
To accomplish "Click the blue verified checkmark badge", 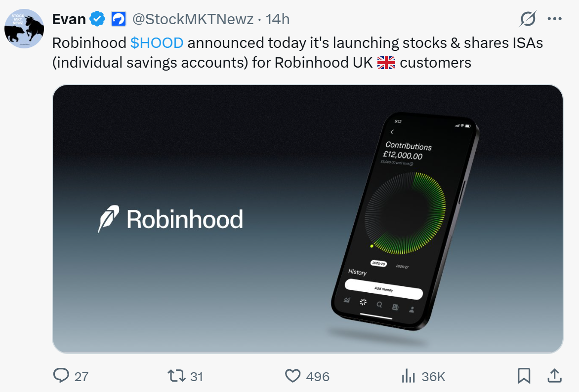I will coord(97,19).
